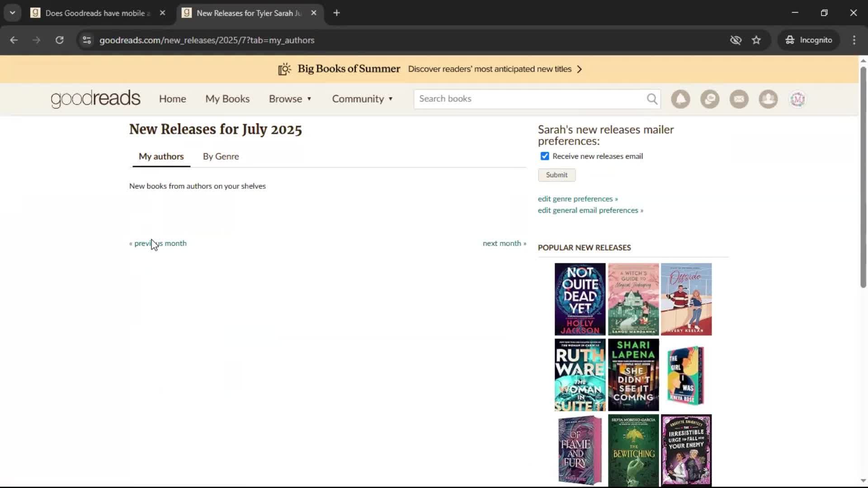
Task: Click the banner chevron arrow
Action: click(x=580, y=69)
